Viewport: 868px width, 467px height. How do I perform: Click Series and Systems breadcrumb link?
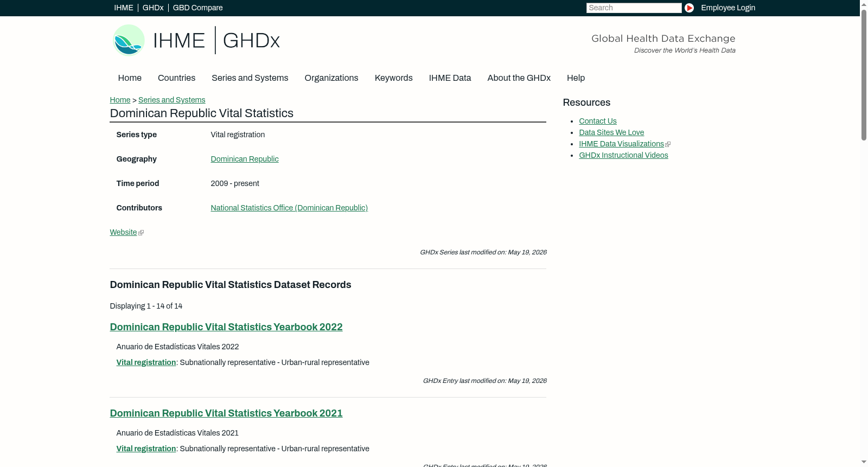[x=172, y=100]
